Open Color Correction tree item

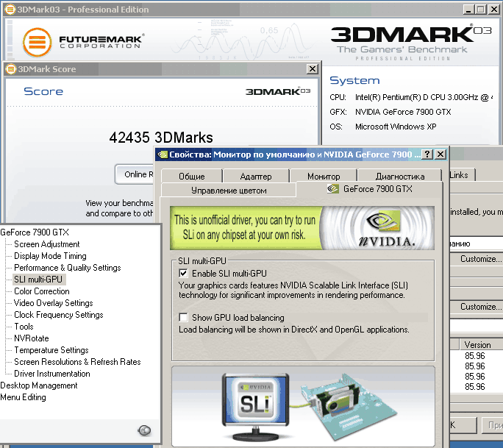point(42,291)
